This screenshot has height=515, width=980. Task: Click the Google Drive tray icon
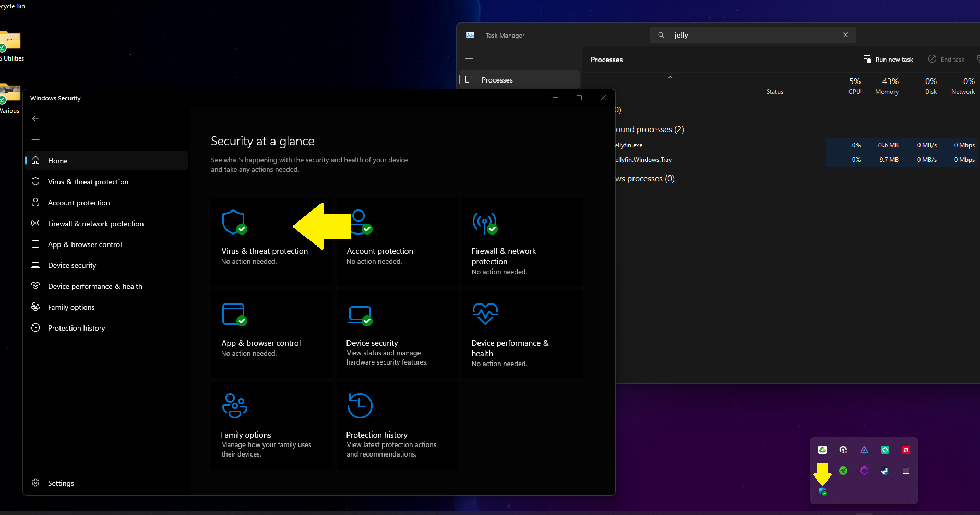point(822,450)
